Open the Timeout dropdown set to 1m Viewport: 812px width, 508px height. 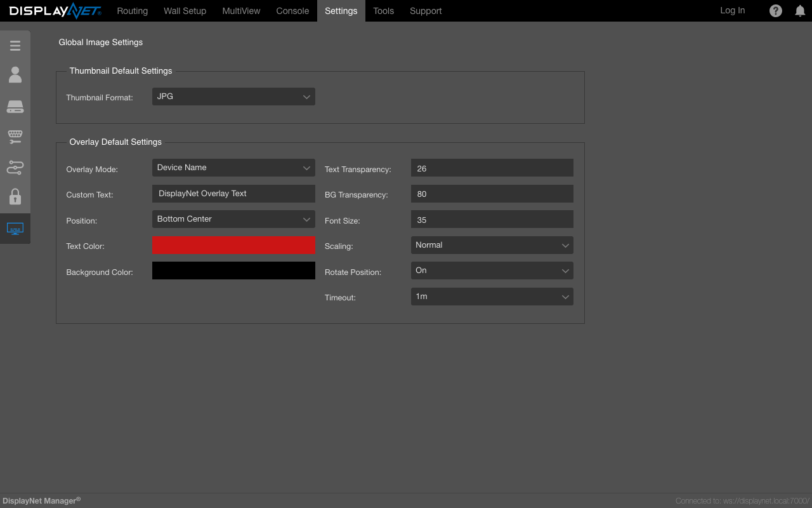coord(492,297)
